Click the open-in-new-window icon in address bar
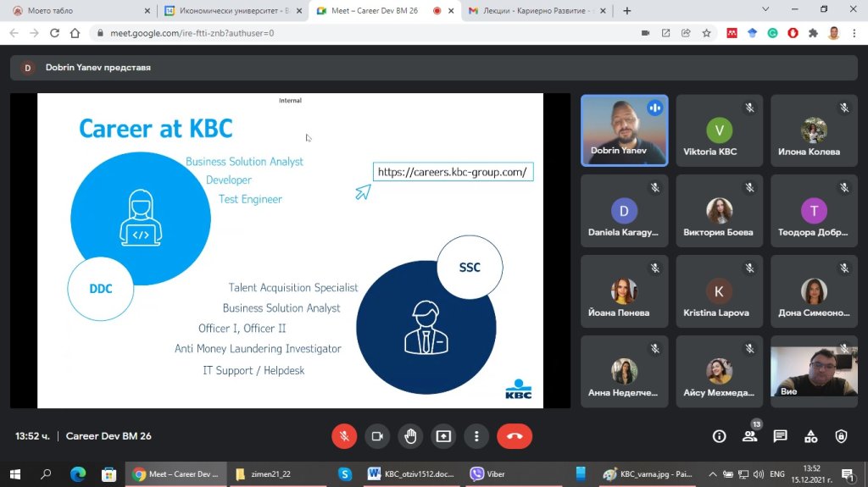 pyautogui.click(x=665, y=33)
